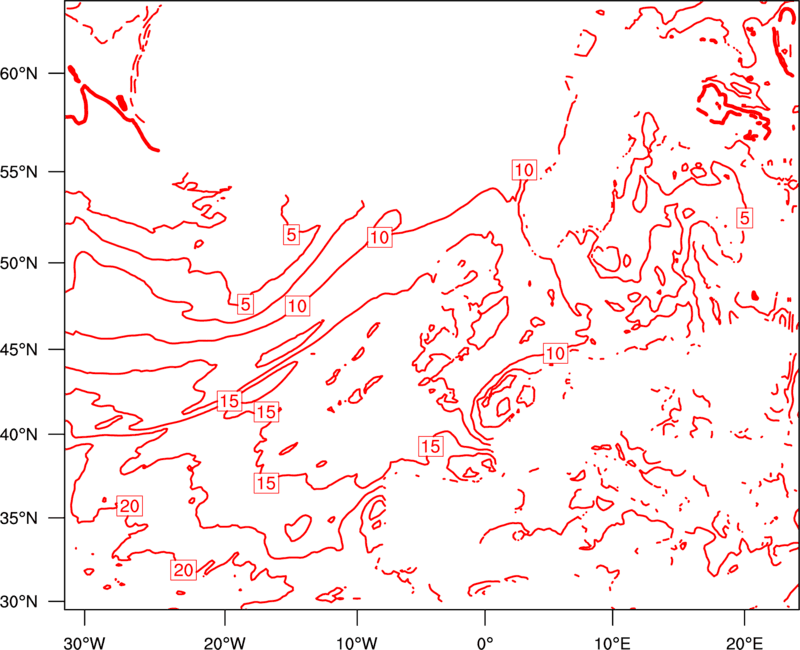
Task: Select the 0° longitude axis label
Action: tap(485, 642)
